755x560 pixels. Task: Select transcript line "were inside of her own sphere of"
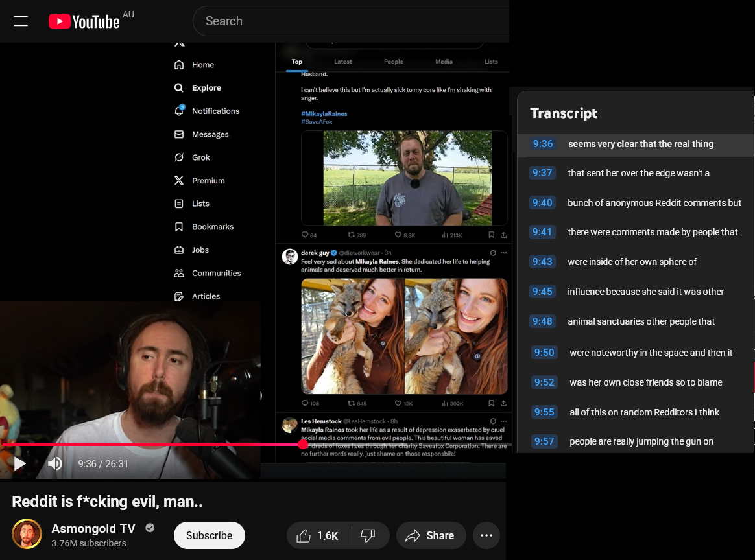[632, 262]
